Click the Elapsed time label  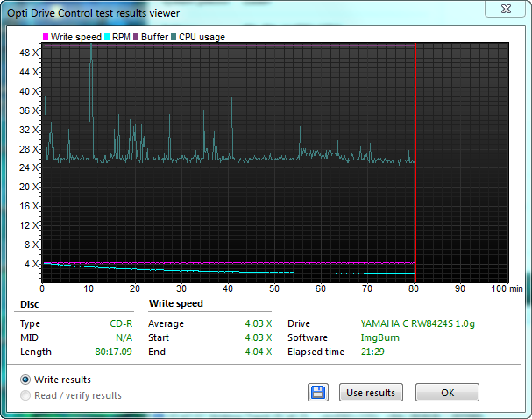316,352
